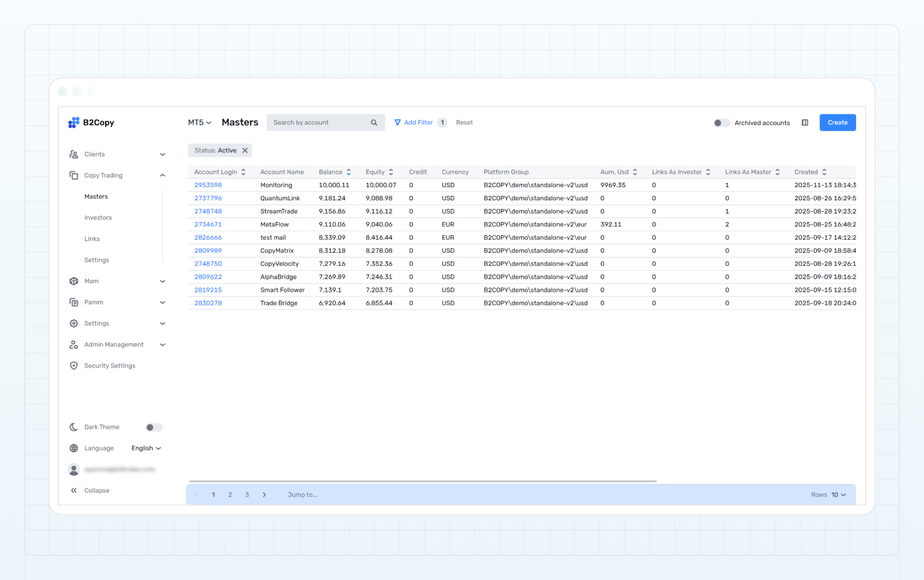924x580 pixels.
Task: Click the Pamm sidebar icon
Action: (73, 302)
